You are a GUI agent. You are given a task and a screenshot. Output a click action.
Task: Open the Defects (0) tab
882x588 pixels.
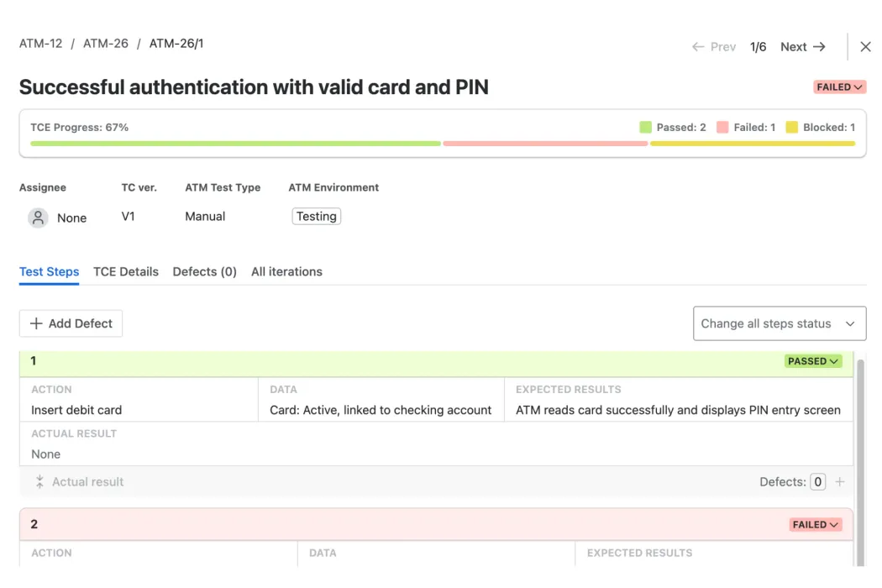204,271
